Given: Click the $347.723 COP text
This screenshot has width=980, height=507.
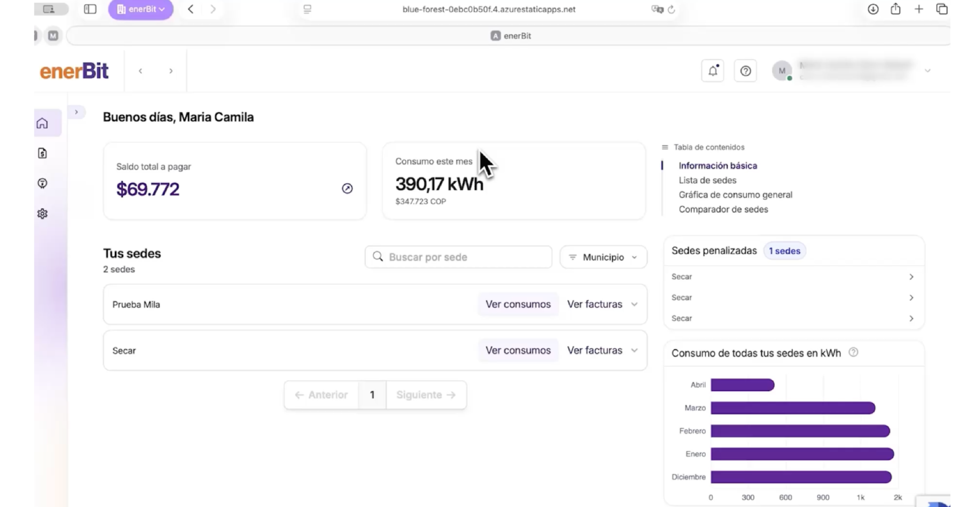Looking at the screenshot, I should pyautogui.click(x=421, y=201).
